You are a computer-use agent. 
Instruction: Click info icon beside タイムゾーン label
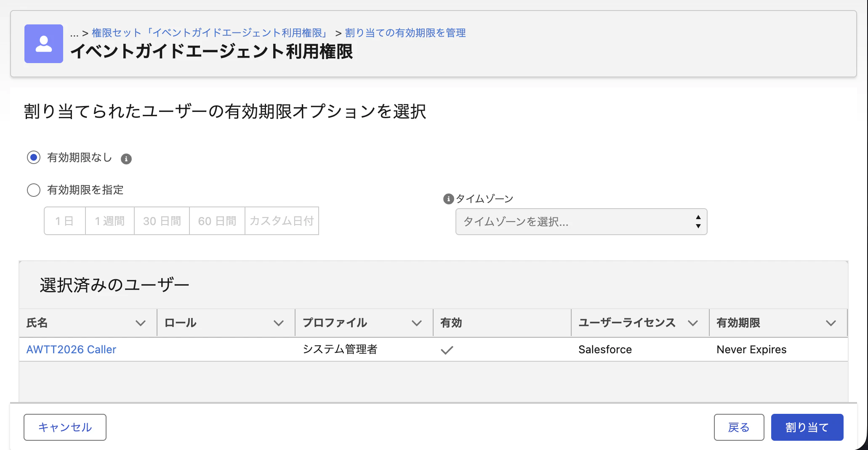pyautogui.click(x=449, y=199)
